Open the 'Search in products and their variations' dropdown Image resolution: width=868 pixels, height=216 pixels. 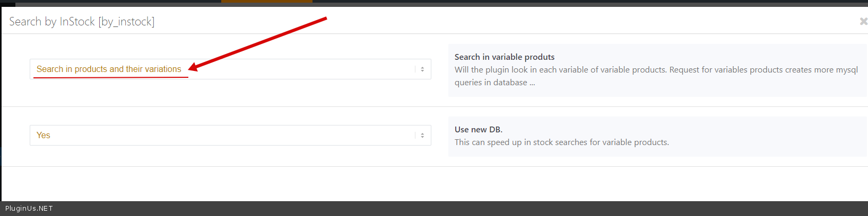click(x=223, y=69)
